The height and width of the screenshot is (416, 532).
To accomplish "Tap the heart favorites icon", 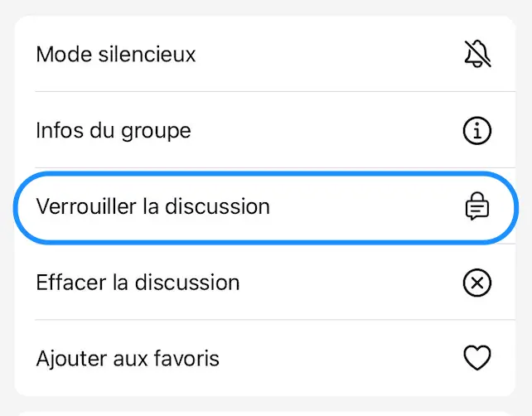I will pyautogui.click(x=477, y=358).
